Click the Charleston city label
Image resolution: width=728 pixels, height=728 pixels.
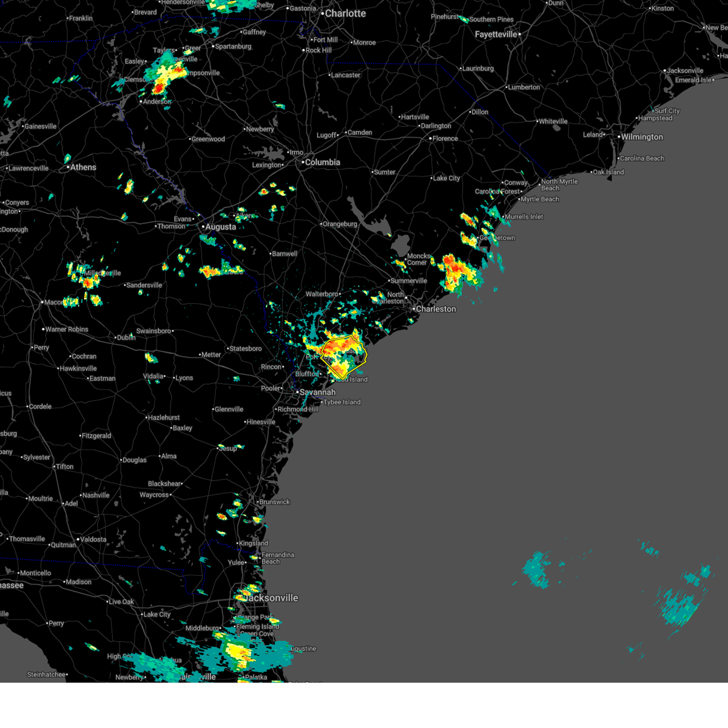pyautogui.click(x=436, y=309)
